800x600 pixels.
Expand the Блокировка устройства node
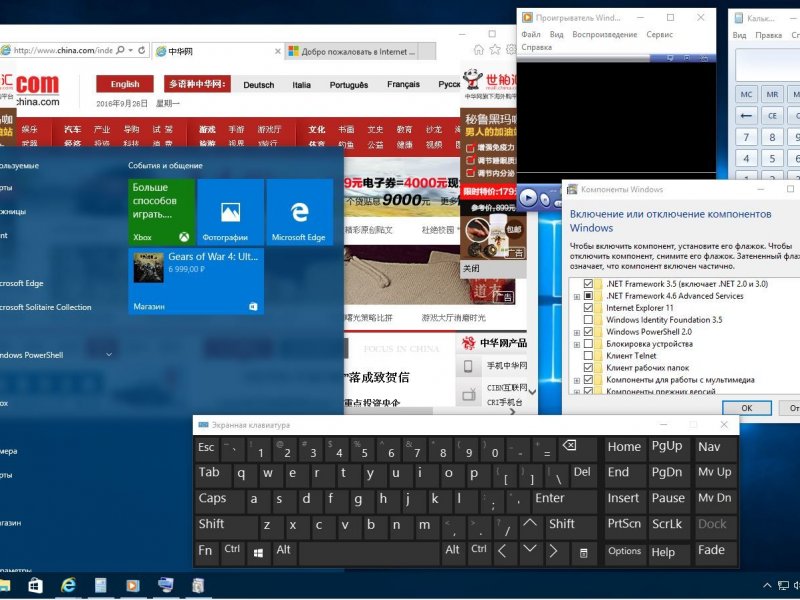pos(577,344)
